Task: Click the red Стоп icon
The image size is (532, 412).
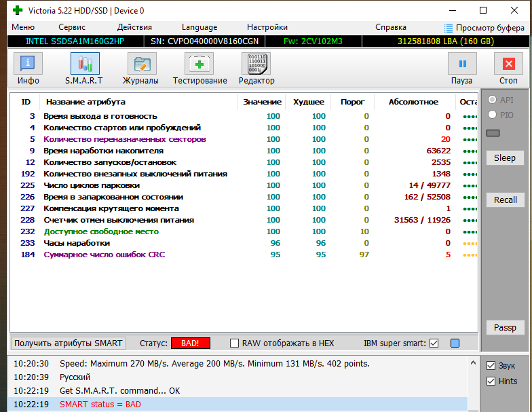Action: (508, 64)
